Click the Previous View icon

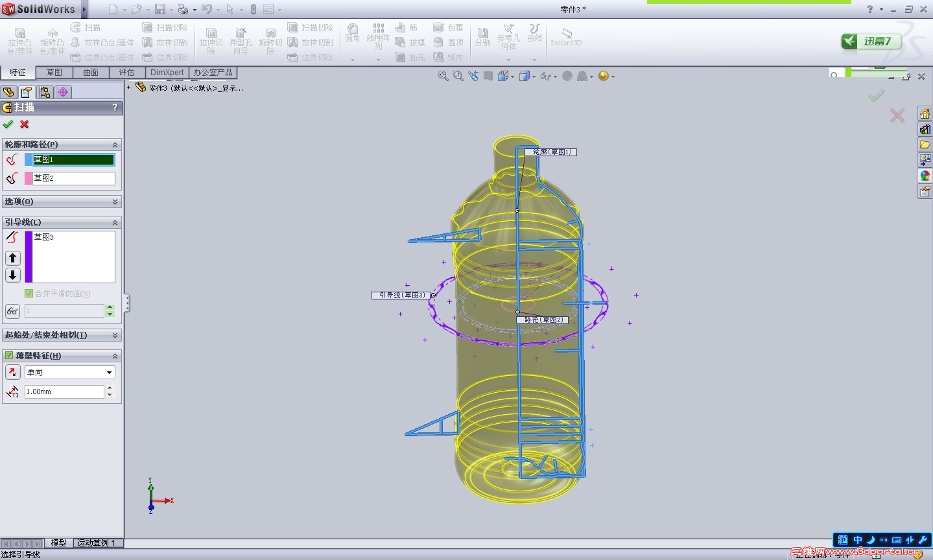click(x=473, y=76)
